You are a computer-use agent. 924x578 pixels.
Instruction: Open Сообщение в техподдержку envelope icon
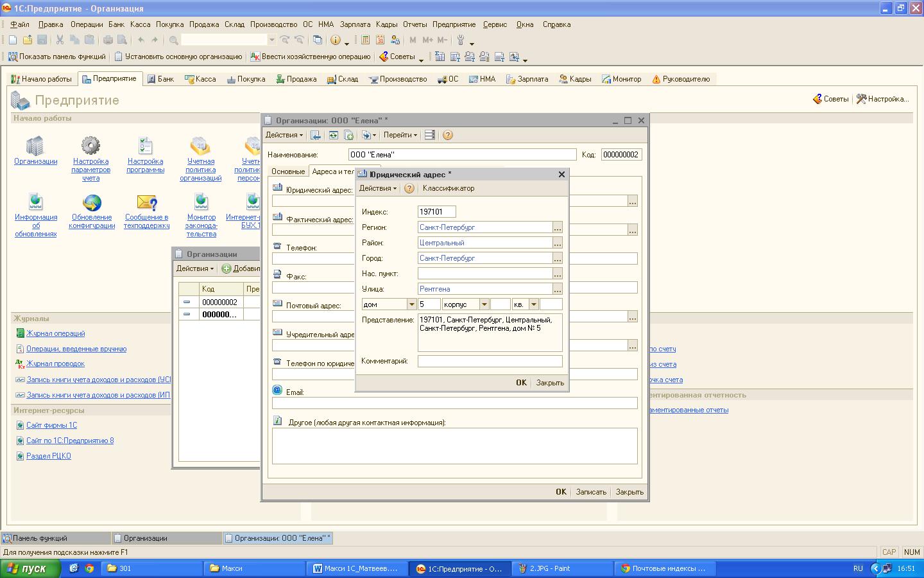[x=147, y=202]
